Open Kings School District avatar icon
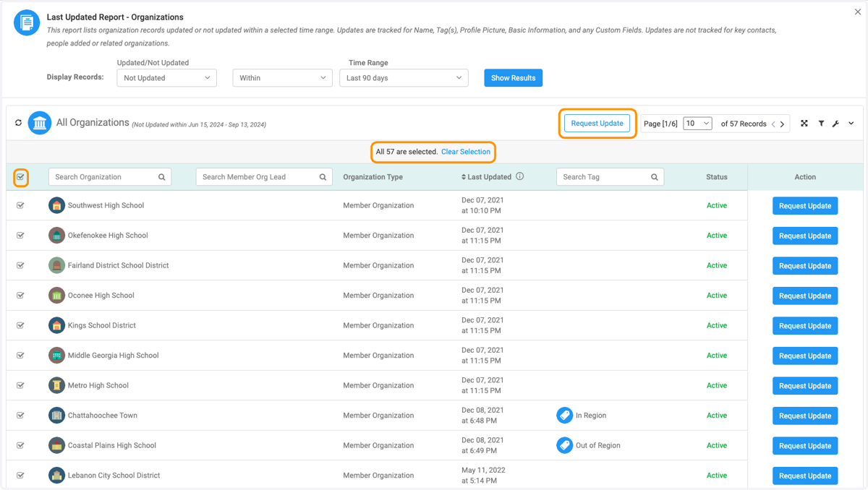Viewport: 868px width, 490px height. [x=56, y=325]
